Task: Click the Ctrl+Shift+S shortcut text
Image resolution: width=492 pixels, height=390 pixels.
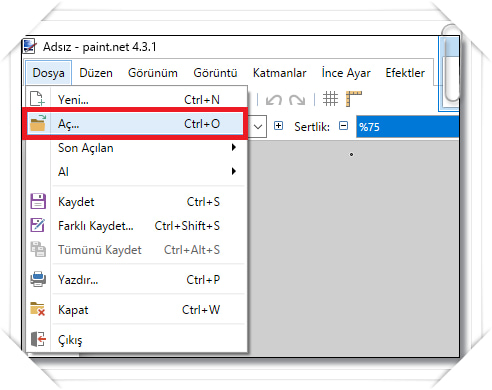Action: pos(187,226)
